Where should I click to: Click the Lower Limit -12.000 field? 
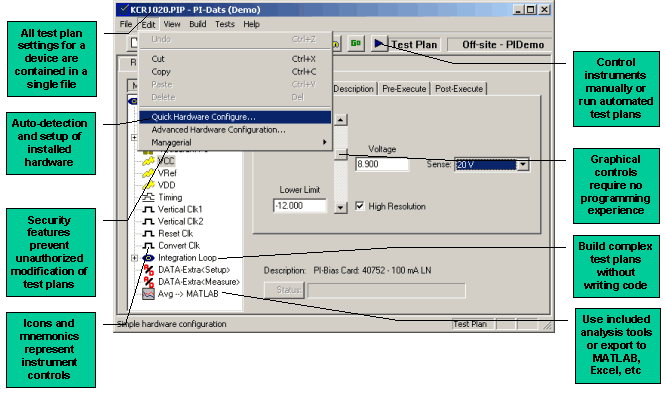[300, 206]
